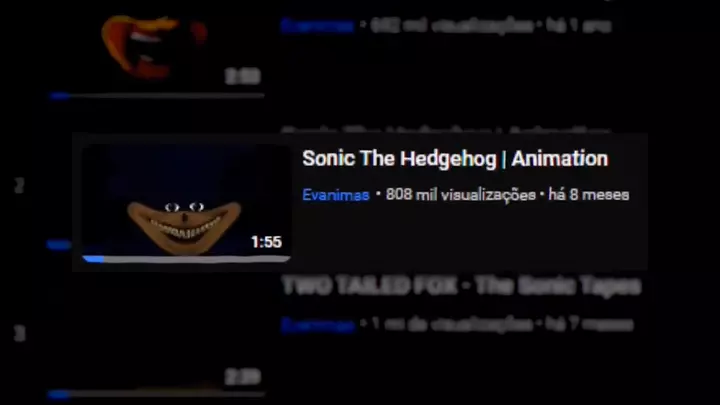The image size is (720, 405).
Task: Click the blurred channel name in the top row
Action: (317, 26)
